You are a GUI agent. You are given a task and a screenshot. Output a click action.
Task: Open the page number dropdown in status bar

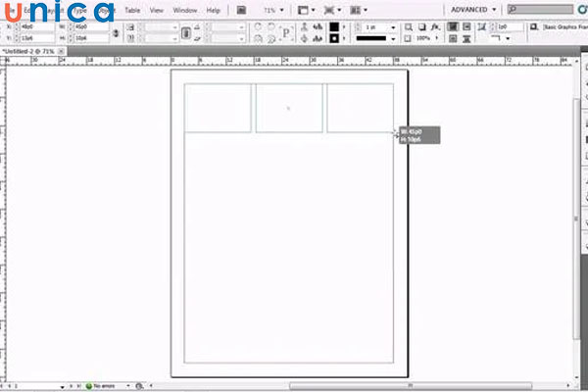pos(62,386)
